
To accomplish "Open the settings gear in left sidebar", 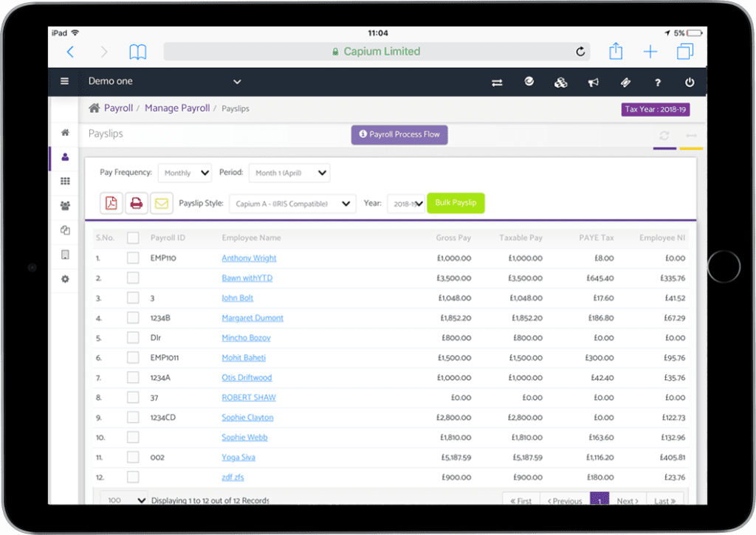I will click(x=65, y=279).
